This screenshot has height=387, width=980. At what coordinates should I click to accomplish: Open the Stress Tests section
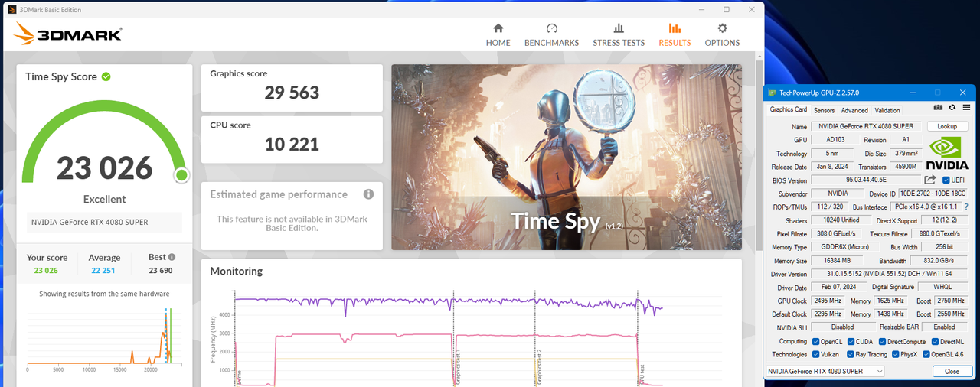point(619,35)
